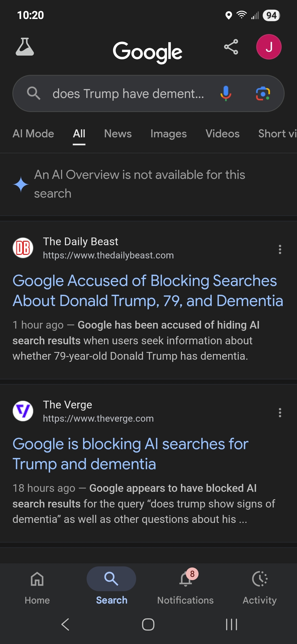Switch to AI Mode tab
This screenshot has height=644, width=297.
33,134
